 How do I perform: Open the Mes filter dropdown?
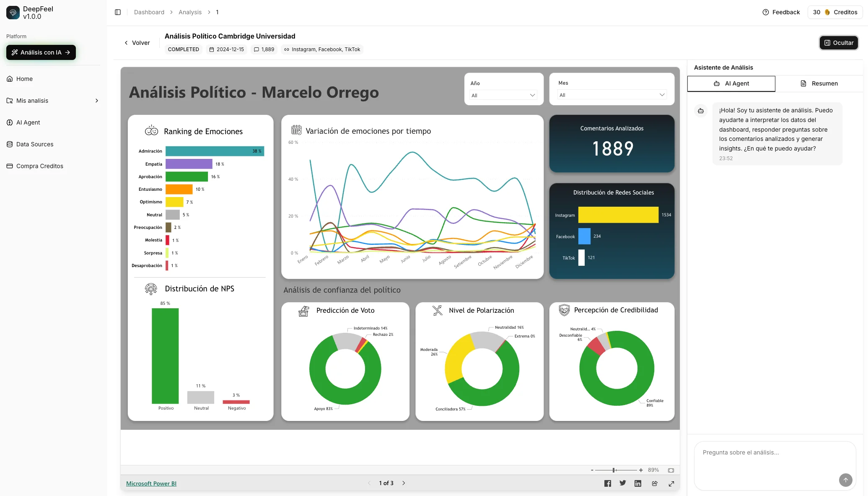612,94
